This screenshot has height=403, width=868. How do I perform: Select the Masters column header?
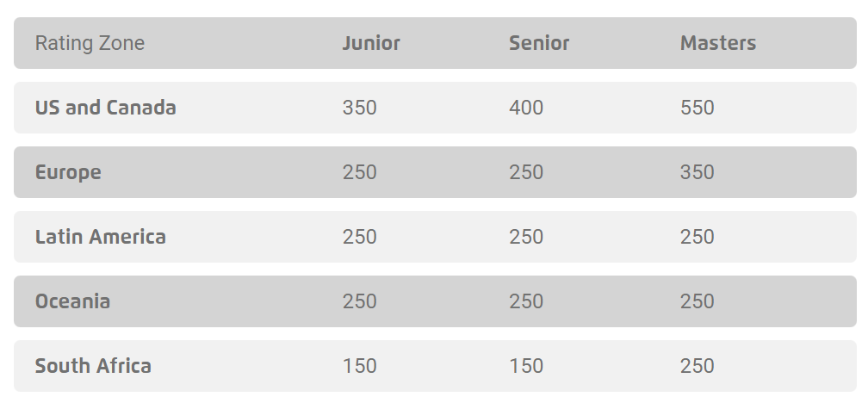coord(717,43)
